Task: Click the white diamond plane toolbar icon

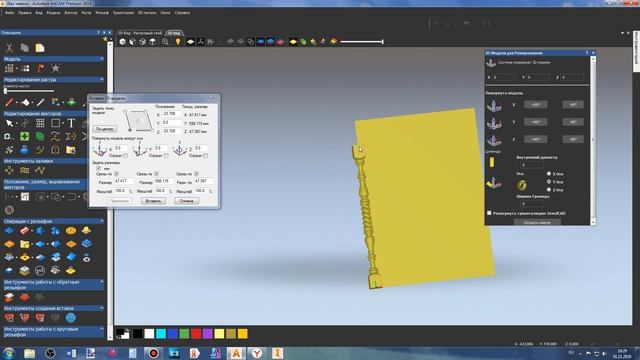Action: point(191,42)
